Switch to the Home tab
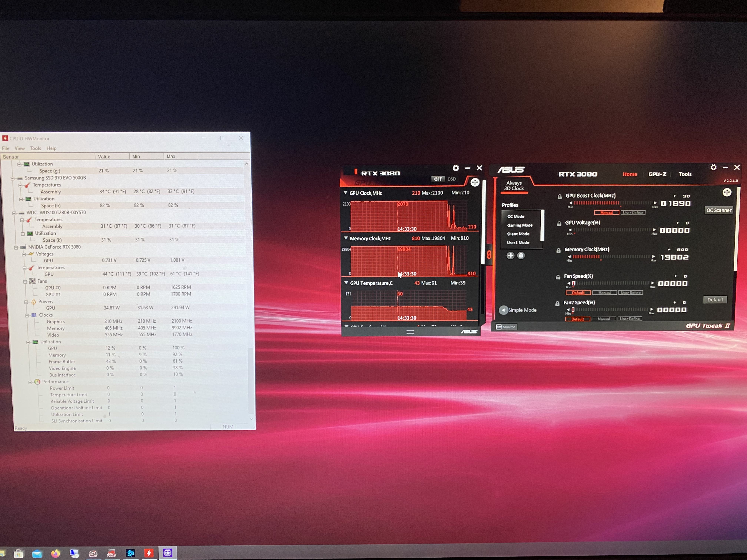The height and width of the screenshot is (560, 747). (x=630, y=174)
